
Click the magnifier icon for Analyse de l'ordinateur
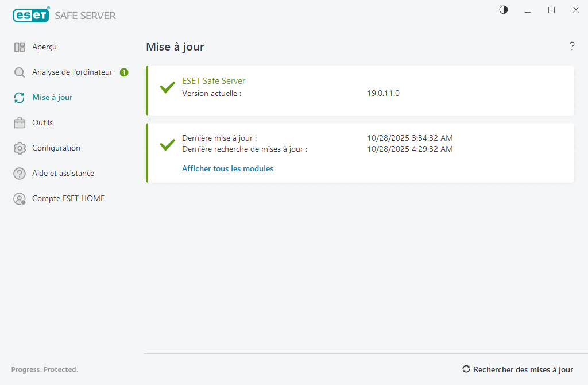point(20,72)
